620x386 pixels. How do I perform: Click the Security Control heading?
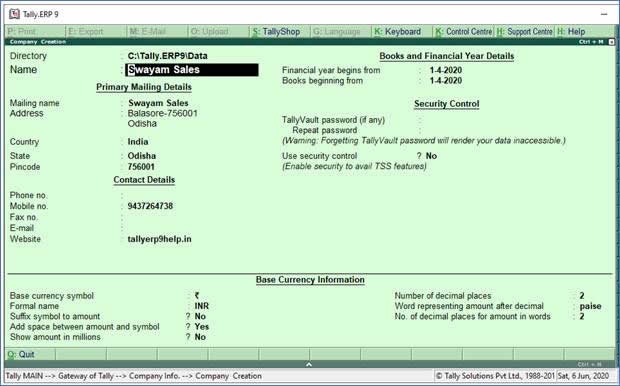click(446, 104)
